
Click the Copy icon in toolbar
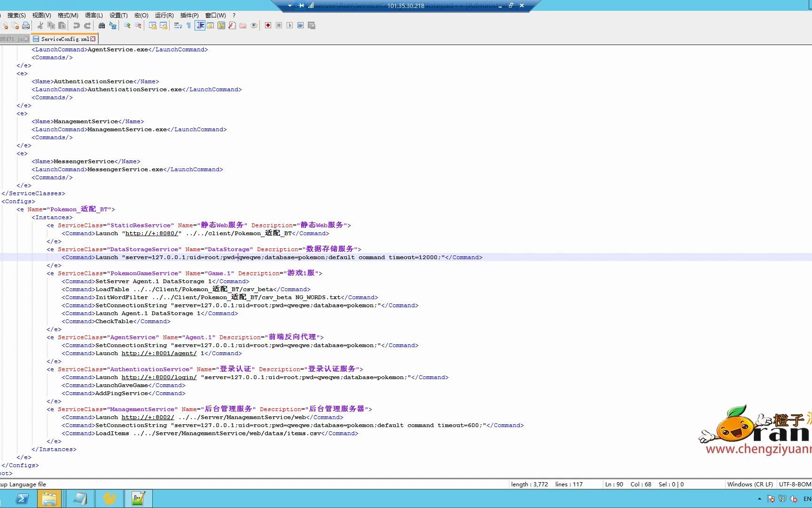[51, 25]
